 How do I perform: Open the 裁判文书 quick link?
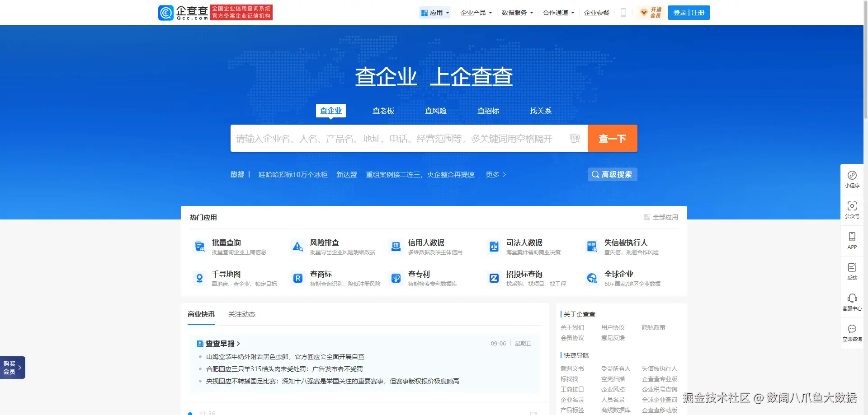[x=572, y=368]
